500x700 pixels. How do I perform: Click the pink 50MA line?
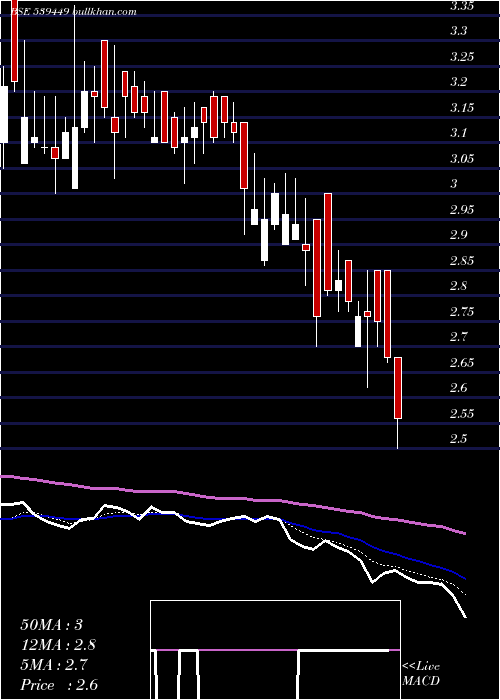tap(232, 498)
